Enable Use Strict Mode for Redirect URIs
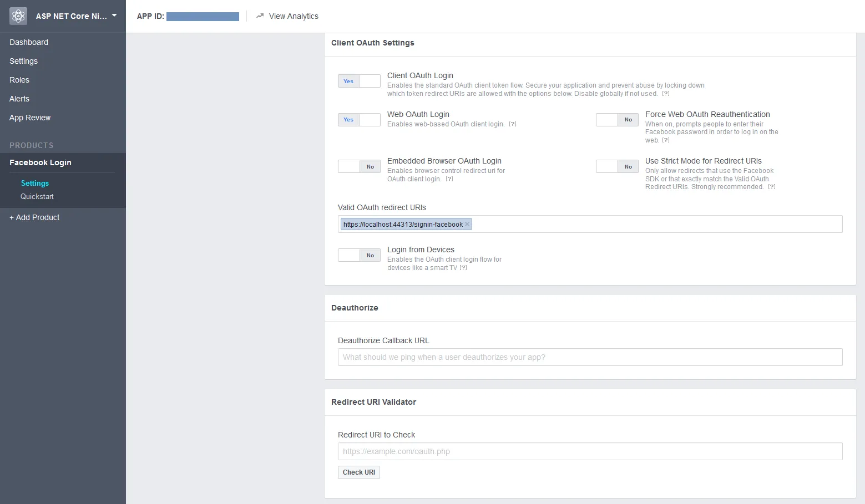865x504 pixels. pyautogui.click(x=617, y=166)
